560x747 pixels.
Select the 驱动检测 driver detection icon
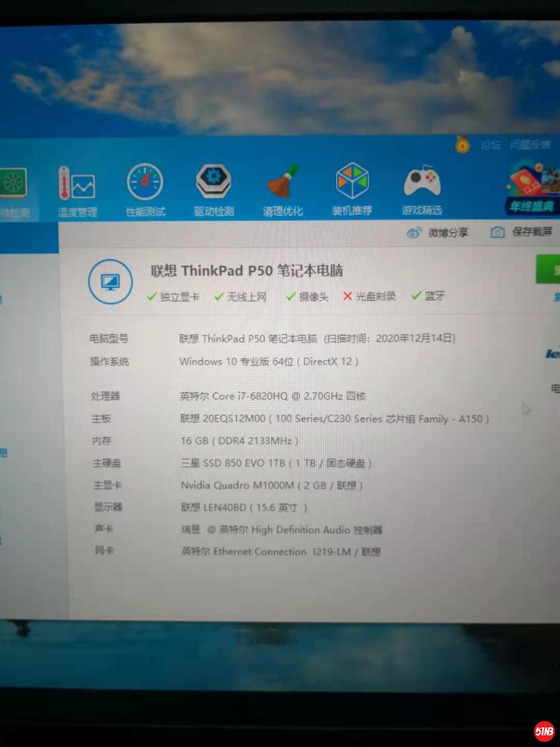point(214,190)
